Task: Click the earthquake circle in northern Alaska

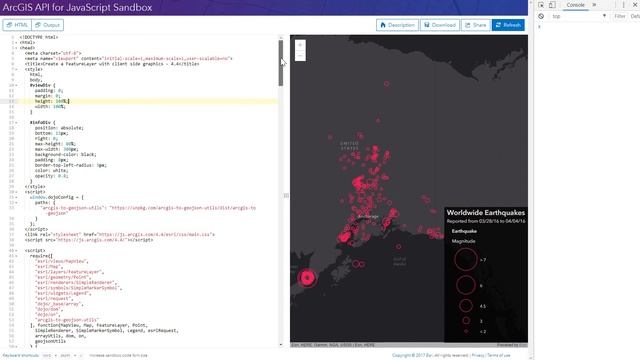Action: coord(386,84)
